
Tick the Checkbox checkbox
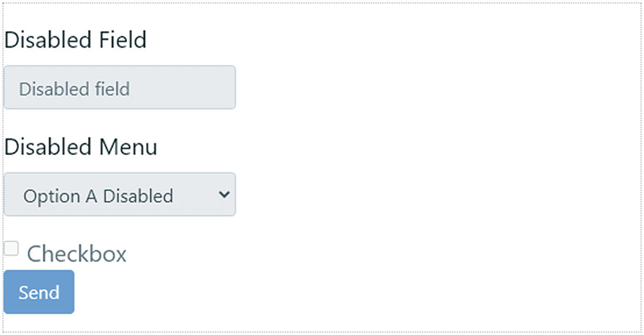pyautogui.click(x=11, y=249)
